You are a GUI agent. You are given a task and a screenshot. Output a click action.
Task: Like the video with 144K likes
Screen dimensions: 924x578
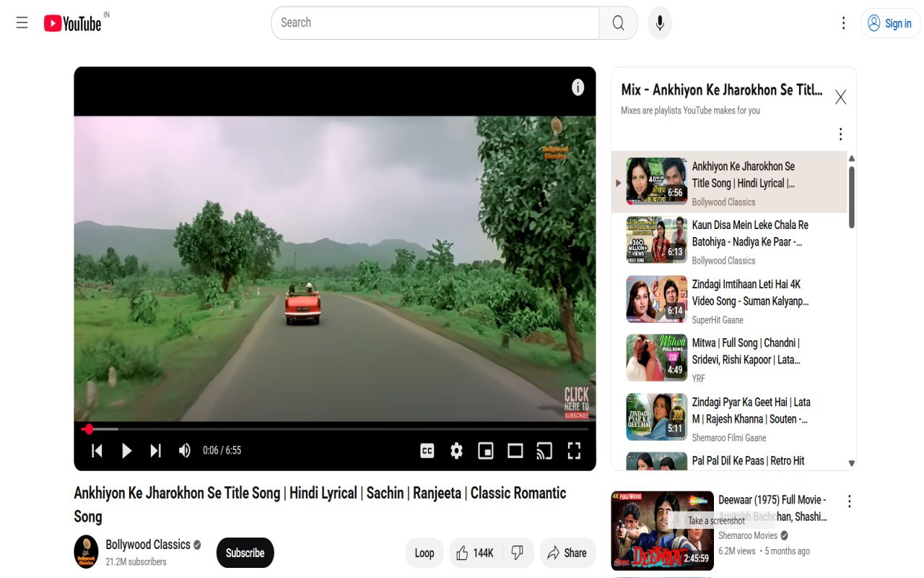point(474,553)
